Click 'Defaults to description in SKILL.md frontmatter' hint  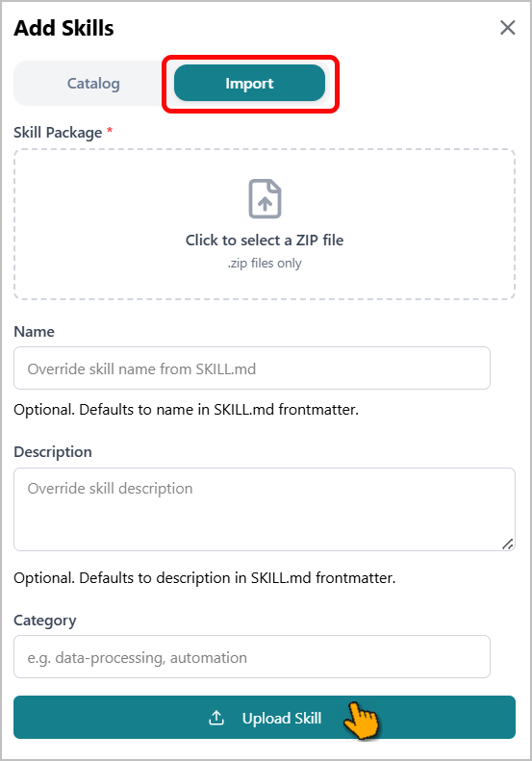[x=204, y=578]
